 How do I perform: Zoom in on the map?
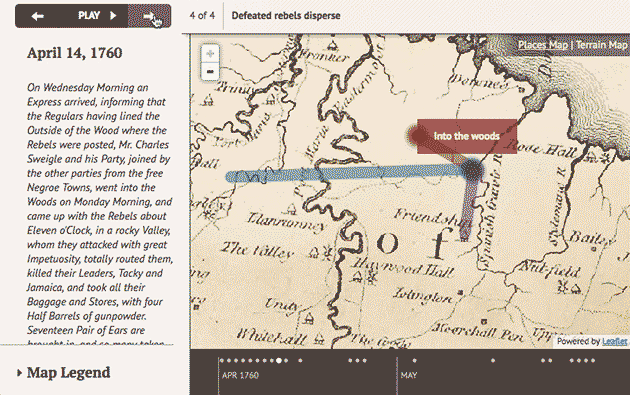coord(210,53)
